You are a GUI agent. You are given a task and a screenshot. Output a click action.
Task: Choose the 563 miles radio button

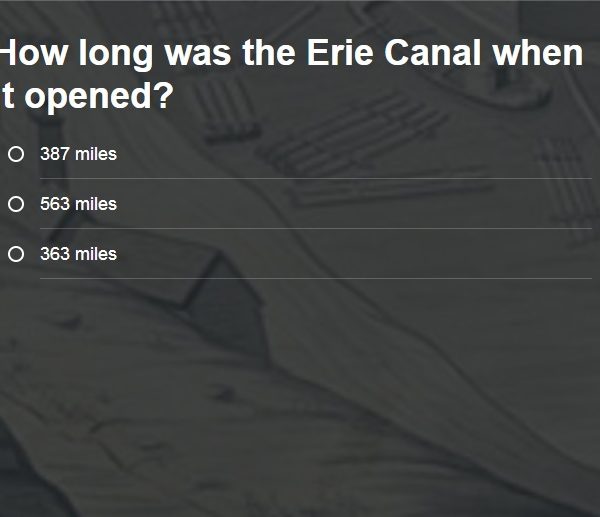point(15,204)
